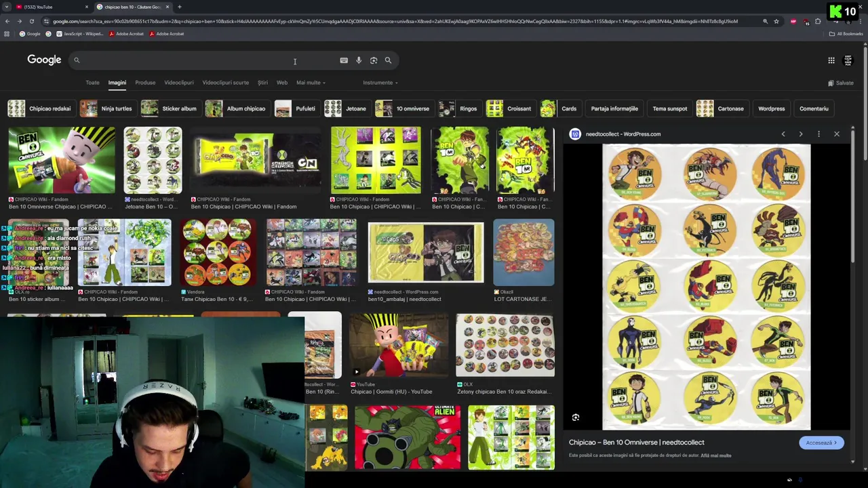Open the Google bookmark in bookmarks bar
This screenshot has width=868, height=488.
(x=30, y=33)
